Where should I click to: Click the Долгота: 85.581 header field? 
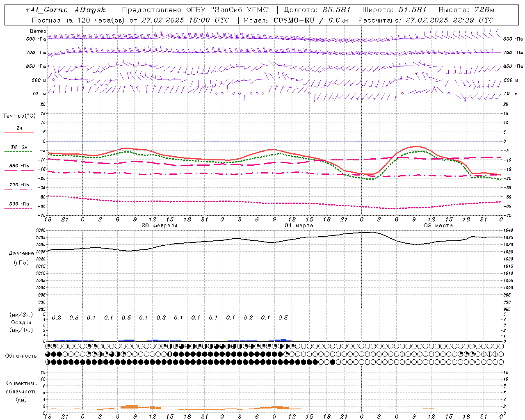pos(317,10)
